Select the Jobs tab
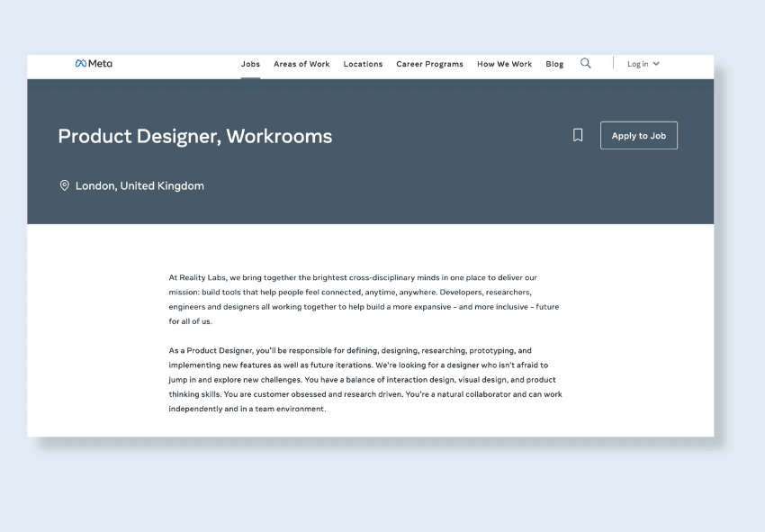Screen dimensions: 765x532 [250, 64]
